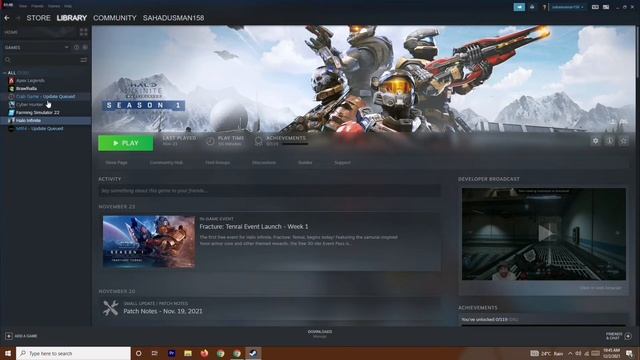
Task: Click the Apex Legends game icon
Action: (x=11, y=80)
